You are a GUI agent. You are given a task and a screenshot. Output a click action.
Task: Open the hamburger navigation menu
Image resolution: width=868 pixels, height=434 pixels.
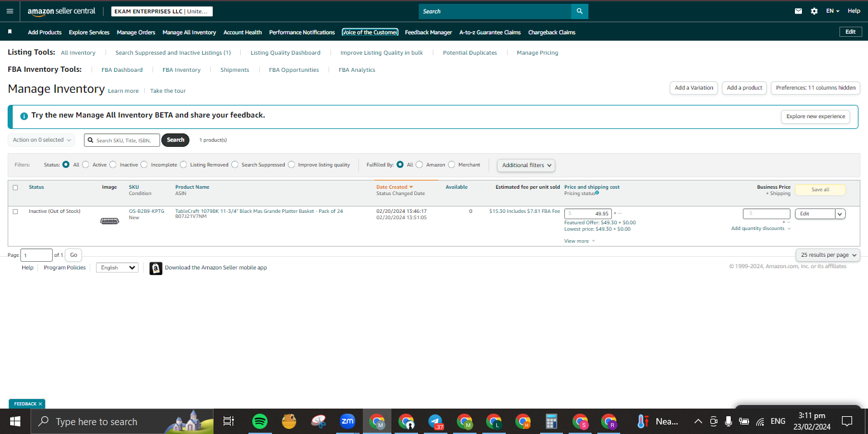coord(10,11)
